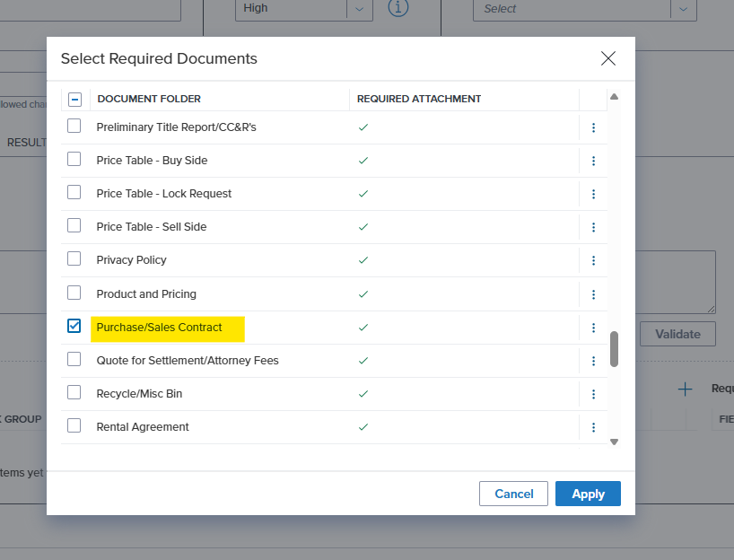This screenshot has width=734, height=560.
Task: Open more options for Recycle/Misc Bin row
Action: tap(593, 394)
